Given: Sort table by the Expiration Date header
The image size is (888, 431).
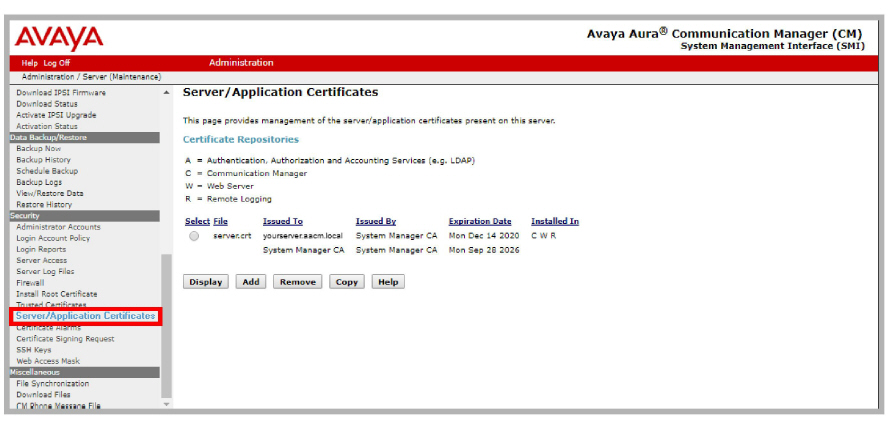Looking at the screenshot, I should pyautogui.click(x=480, y=221).
